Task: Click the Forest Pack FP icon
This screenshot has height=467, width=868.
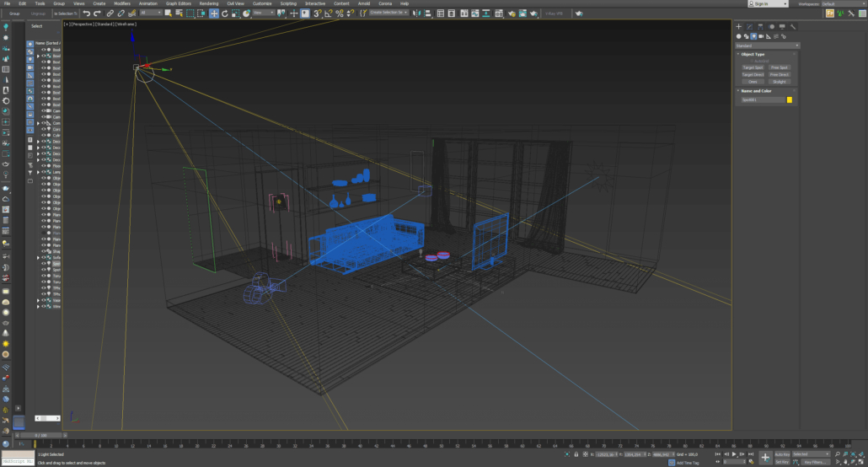Action: click(829, 13)
